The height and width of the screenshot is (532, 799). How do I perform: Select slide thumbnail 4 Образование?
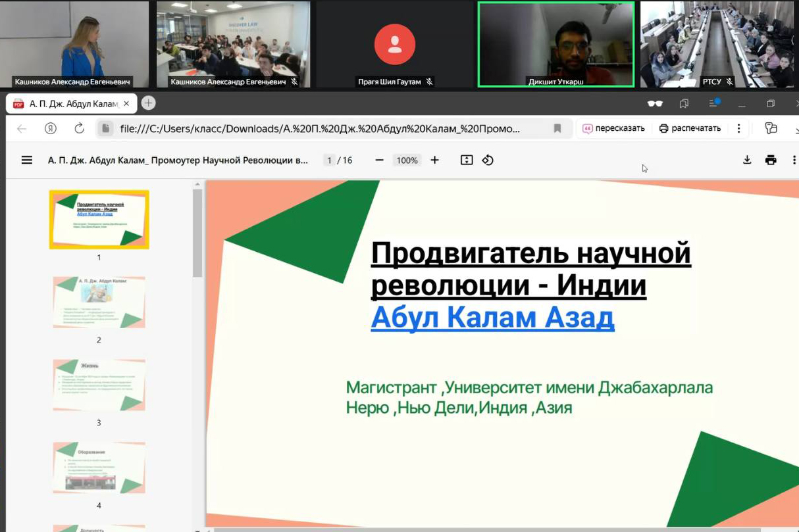[x=99, y=468]
